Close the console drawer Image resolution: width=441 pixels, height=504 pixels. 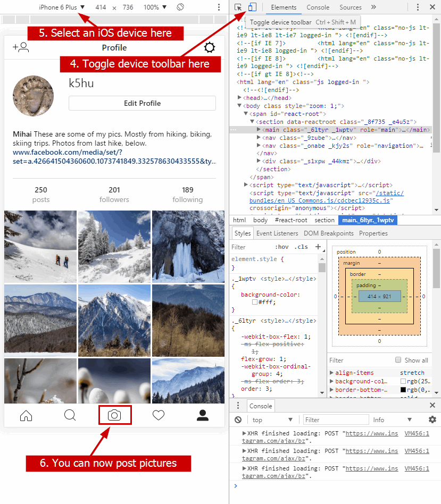point(432,405)
